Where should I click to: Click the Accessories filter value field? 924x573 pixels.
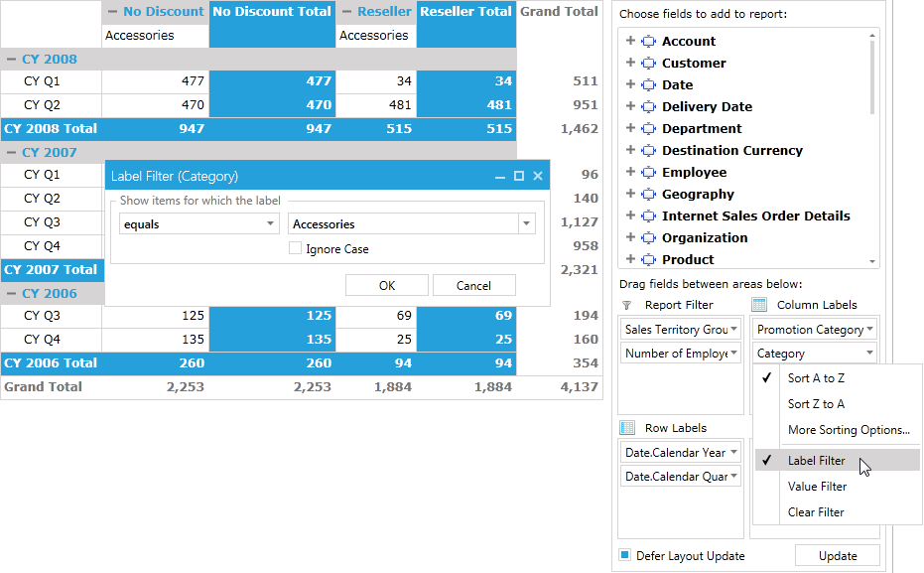(x=403, y=224)
